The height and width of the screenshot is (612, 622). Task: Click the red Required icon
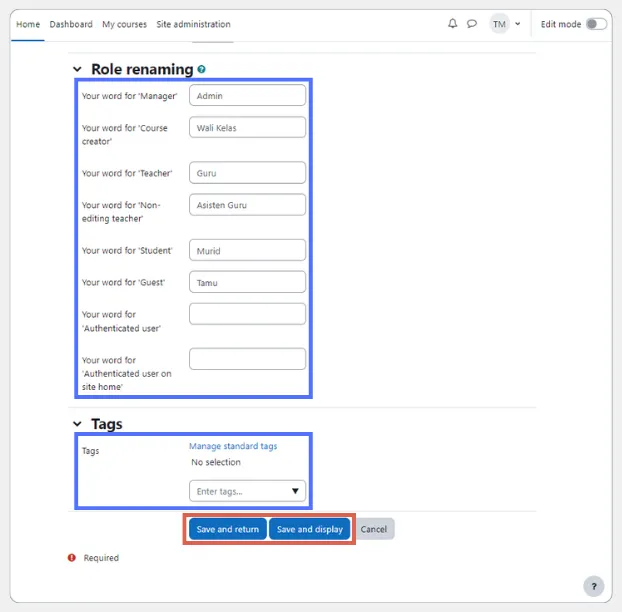[72, 558]
